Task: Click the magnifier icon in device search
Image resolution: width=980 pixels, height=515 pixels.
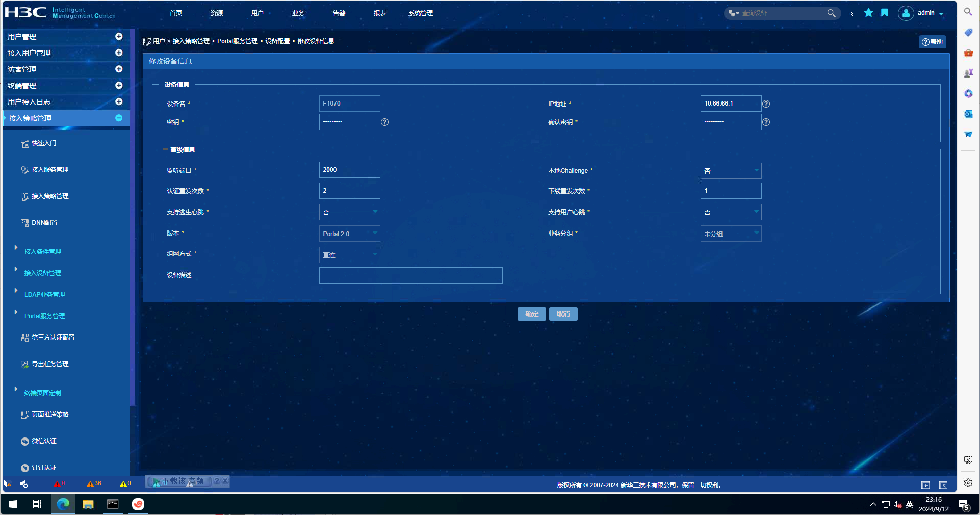Action: tap(831, 13)
